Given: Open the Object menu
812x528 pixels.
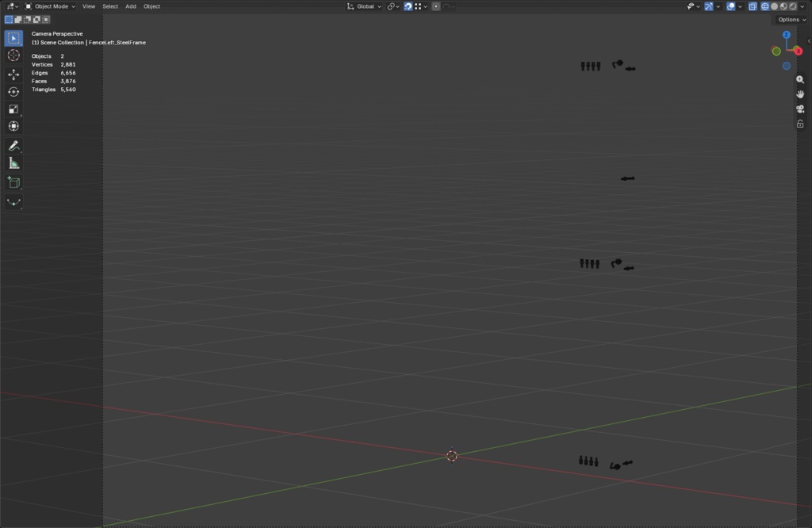Looking at the screenshot, I should pyautogui.click(x=151, y=6).
